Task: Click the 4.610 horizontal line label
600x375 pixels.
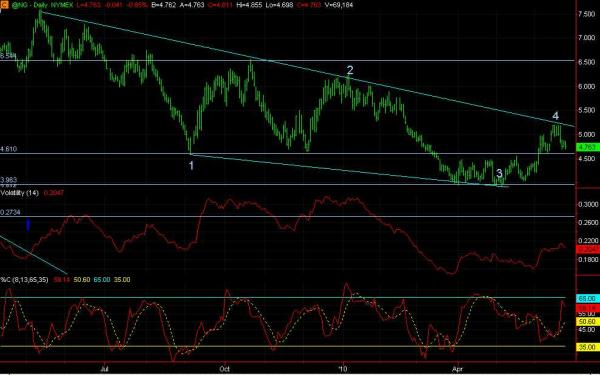Action: click(x=9, y=149)
